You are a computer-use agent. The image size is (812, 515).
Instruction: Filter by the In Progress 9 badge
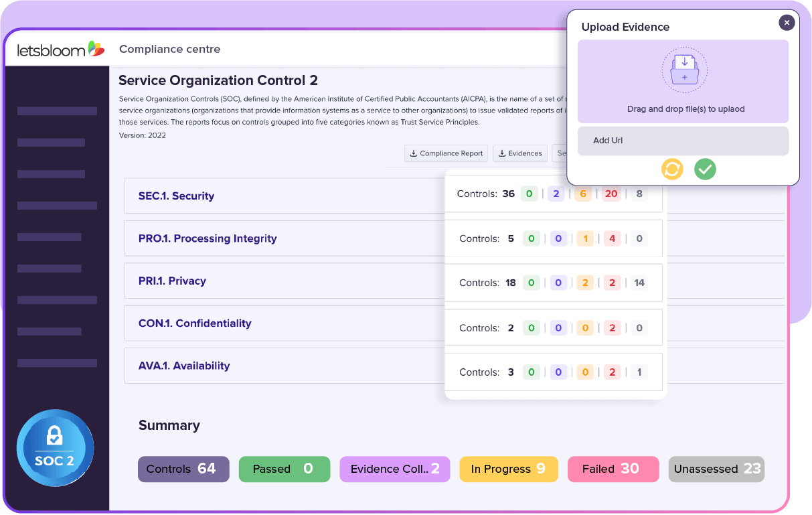pos(509,469)
